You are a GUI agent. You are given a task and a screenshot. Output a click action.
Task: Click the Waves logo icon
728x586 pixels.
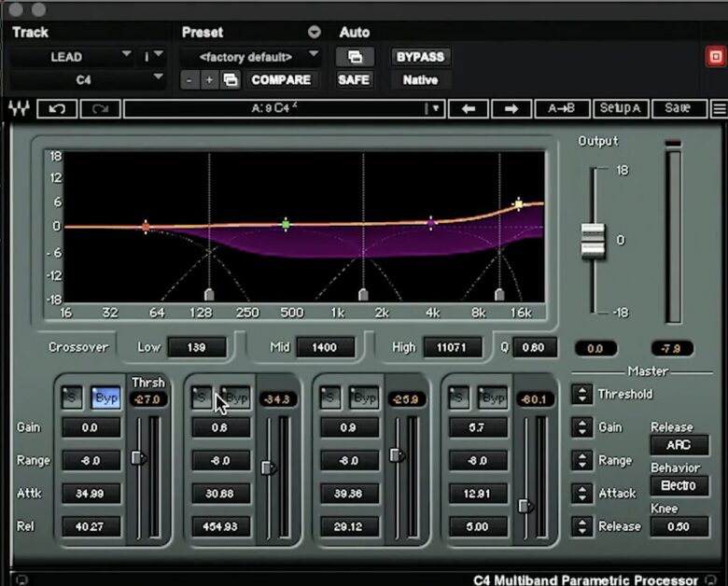(19, 108)
